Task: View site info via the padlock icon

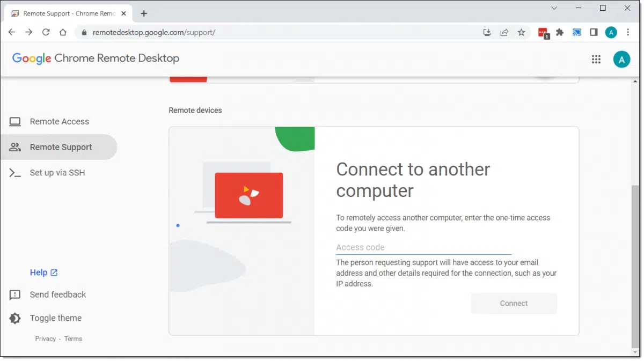Action: coord(84,32)
